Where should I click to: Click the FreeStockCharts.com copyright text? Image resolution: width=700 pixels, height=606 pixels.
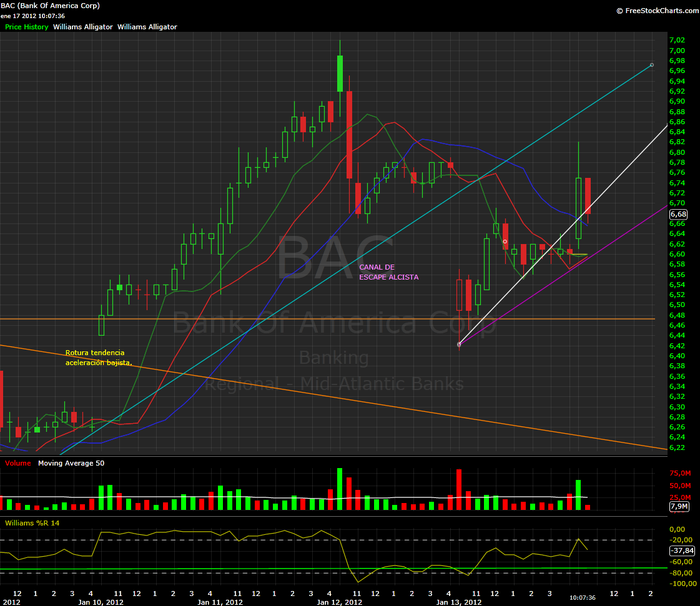pyautogui.click(x=658, y=11)
